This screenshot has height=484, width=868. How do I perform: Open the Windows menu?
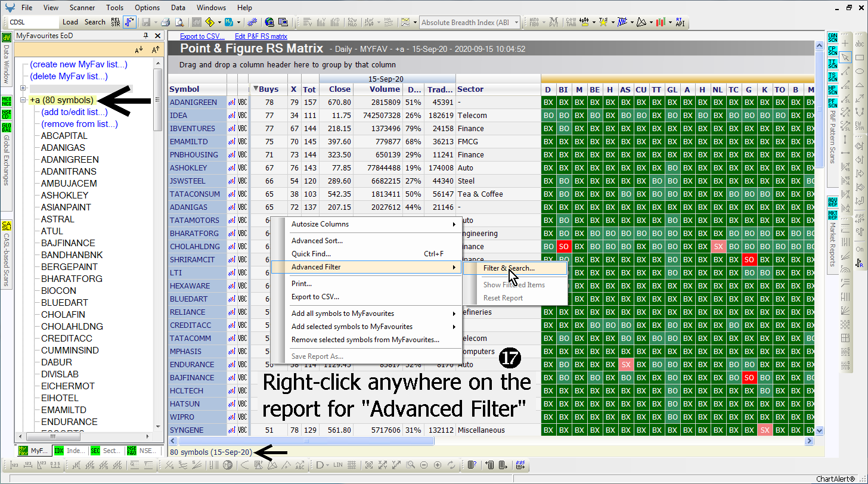coord(212,8)
